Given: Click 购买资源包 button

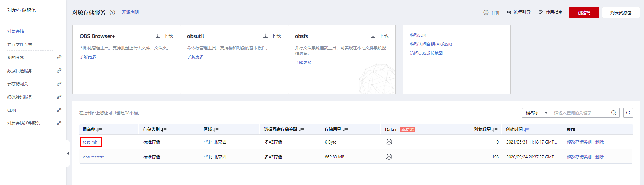Looking at the screenshot, I should [620, 12].
